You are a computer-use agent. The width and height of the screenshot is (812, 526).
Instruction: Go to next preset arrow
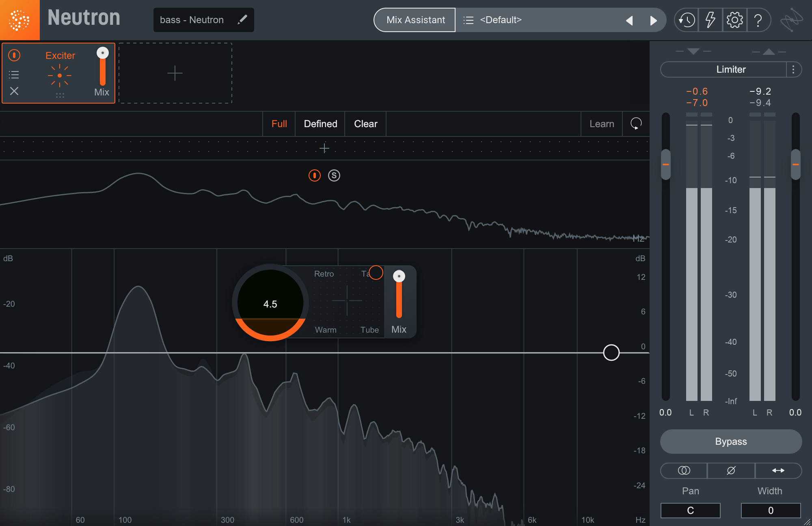[x=653, y=20]
